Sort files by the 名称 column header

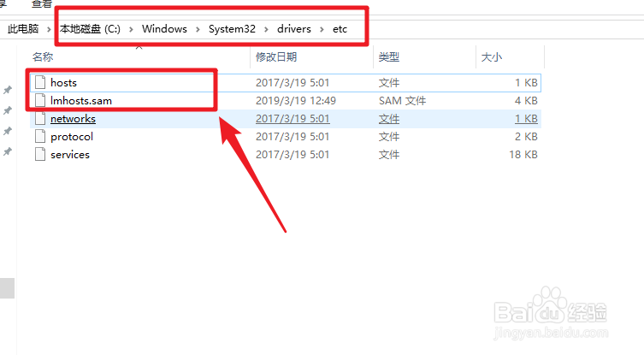(x=43, y=57)
